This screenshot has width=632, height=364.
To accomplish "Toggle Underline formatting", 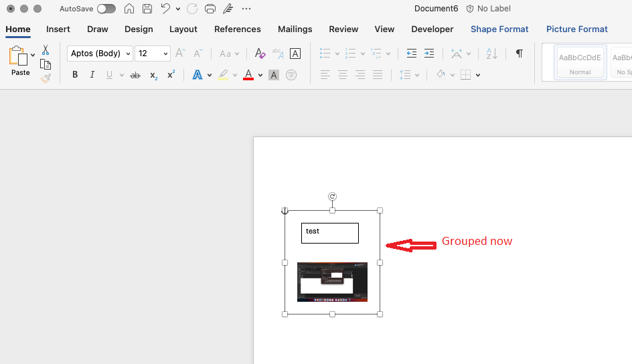I will pos(109,74).
